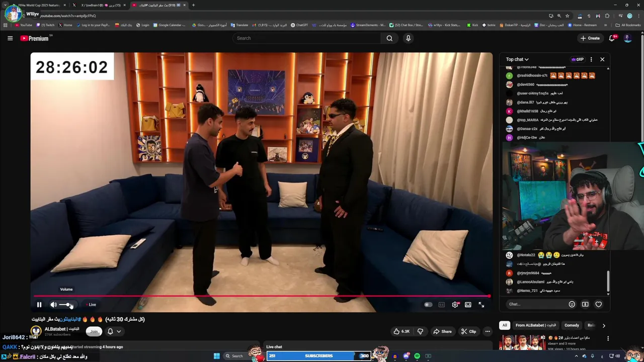This screenshot has width=644, height=362.
Task: Show hidden system tray icons
Action: (x=576, y=356)
